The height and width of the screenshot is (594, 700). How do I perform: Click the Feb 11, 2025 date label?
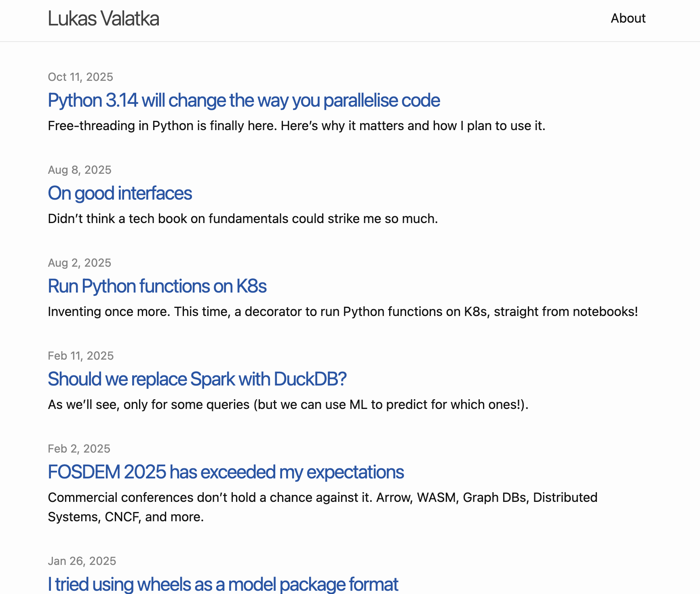point(81,356)
